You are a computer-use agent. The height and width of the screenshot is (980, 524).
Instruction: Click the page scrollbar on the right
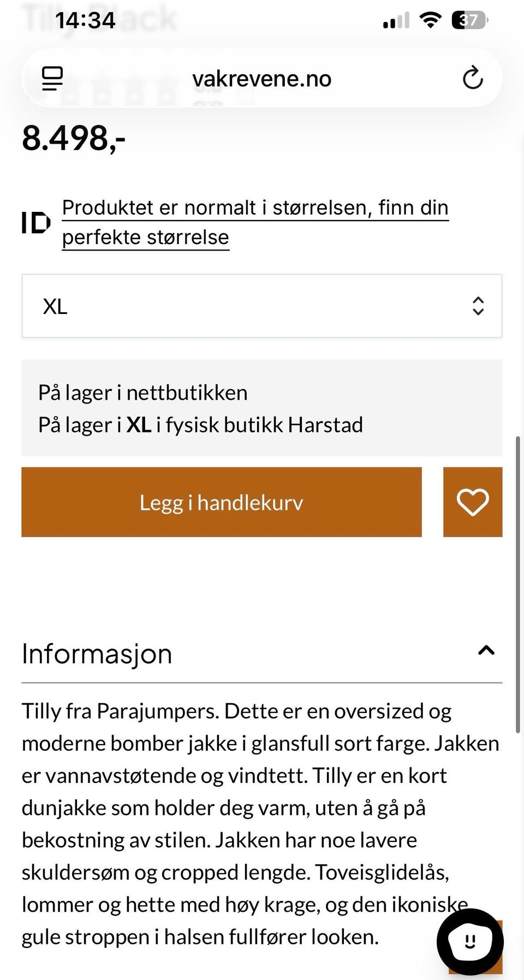(x=517, y=584)
